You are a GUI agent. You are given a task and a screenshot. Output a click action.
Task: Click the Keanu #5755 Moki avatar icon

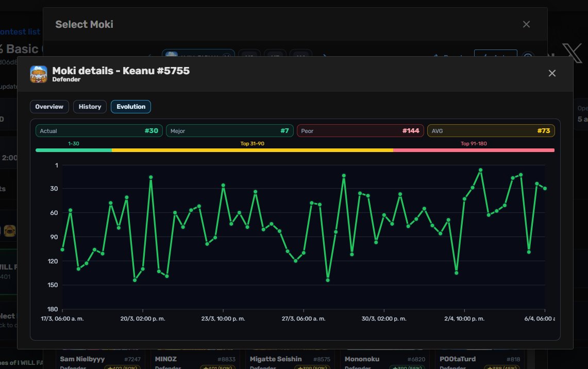tap(39, 74)
